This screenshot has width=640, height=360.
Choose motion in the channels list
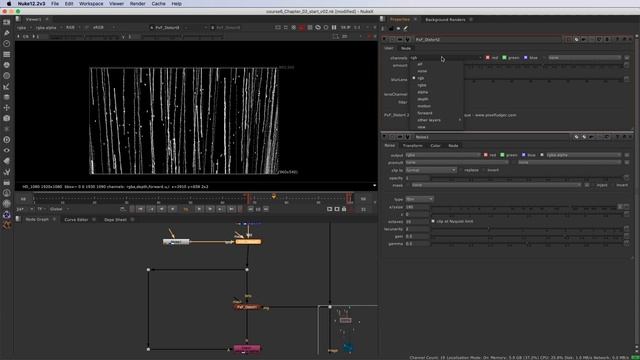coord(424,106)
